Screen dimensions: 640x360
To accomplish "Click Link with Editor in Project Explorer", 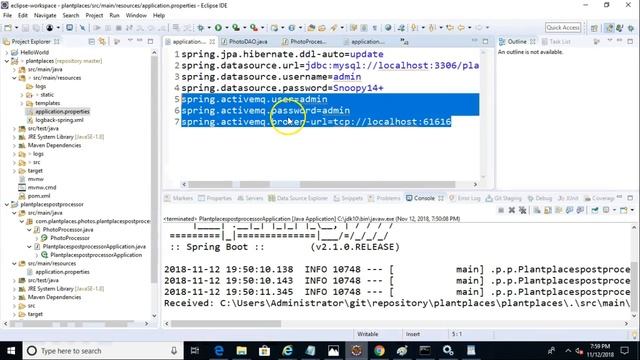I will (x=102, y=41).
